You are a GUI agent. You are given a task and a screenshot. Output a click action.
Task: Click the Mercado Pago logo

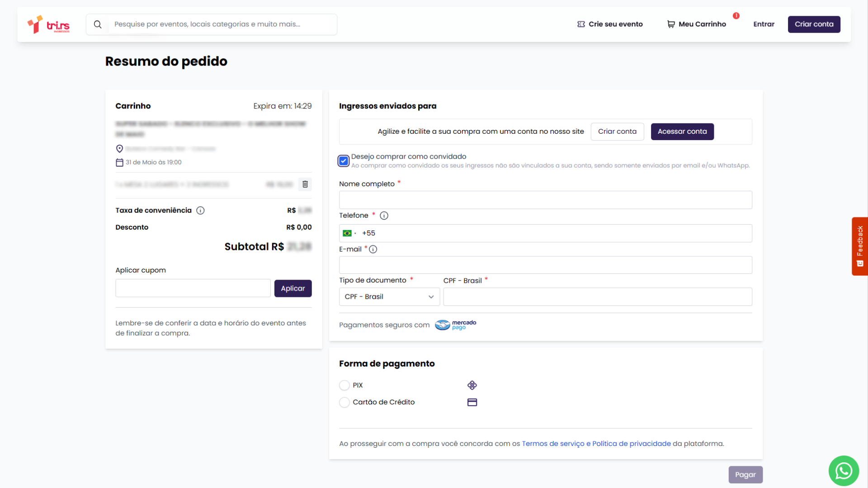(456, 325)
